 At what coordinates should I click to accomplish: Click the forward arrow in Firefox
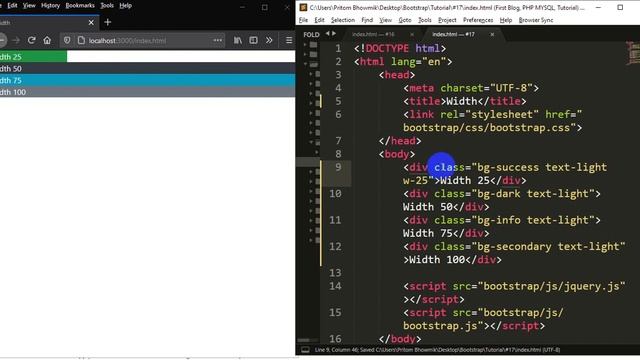coord(16,40)
